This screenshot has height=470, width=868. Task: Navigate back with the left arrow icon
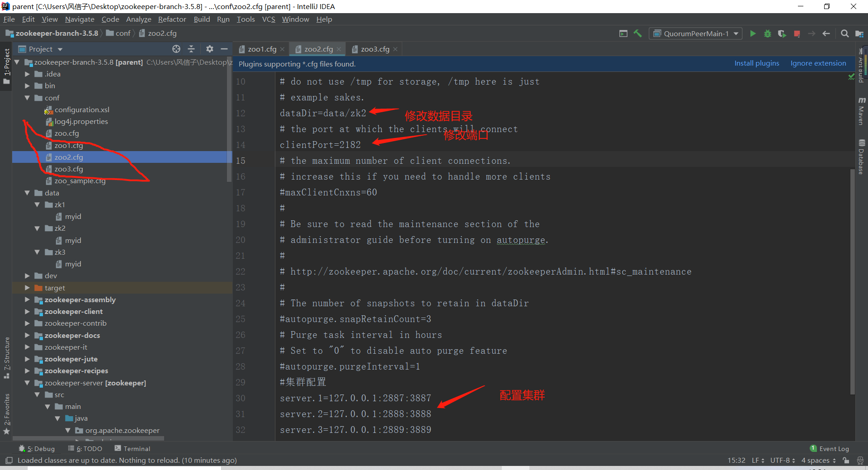pyautogui.click(x=826, y=33)
